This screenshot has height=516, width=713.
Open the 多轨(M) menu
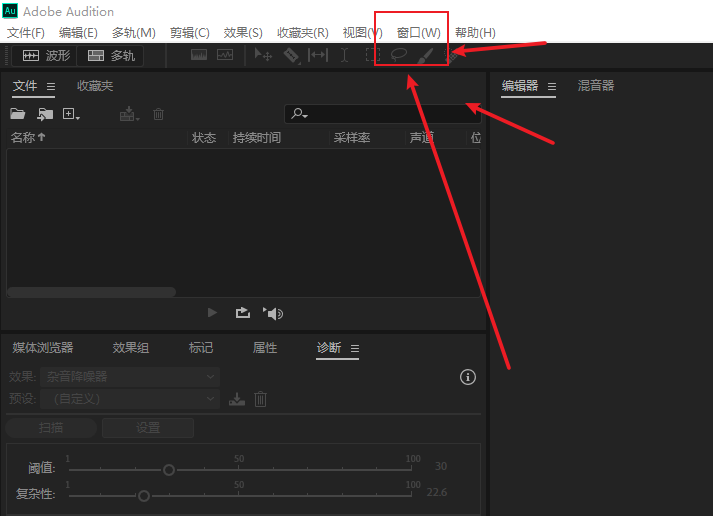[134, 33]
